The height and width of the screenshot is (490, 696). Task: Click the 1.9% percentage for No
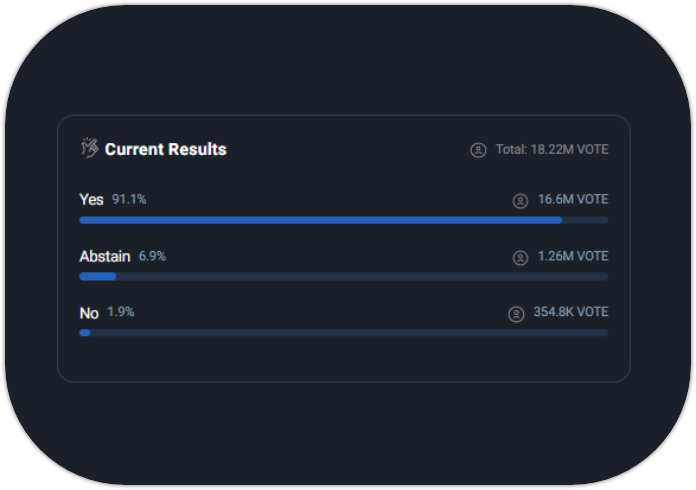[121, 313]
